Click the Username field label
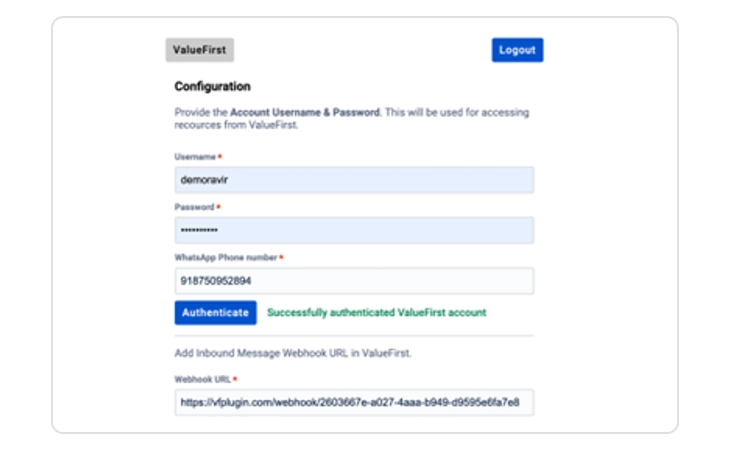Screen dimensions: 730x450 (x=194, y=157)
